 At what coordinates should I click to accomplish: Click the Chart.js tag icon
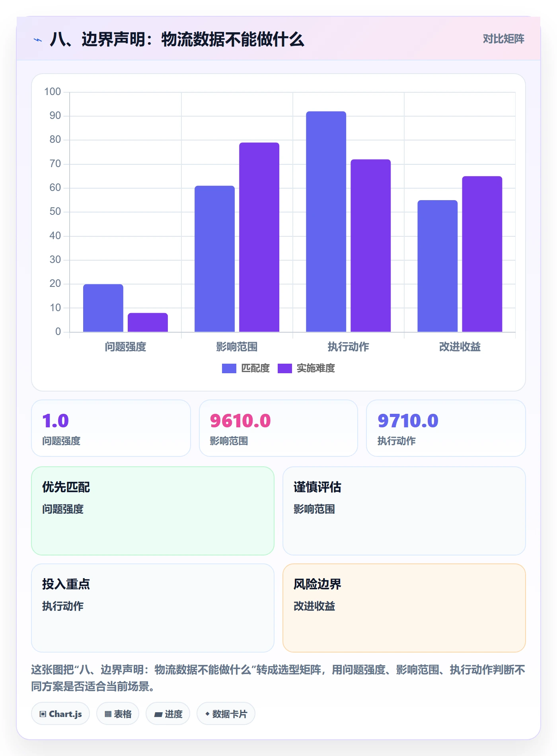[43, 714]
